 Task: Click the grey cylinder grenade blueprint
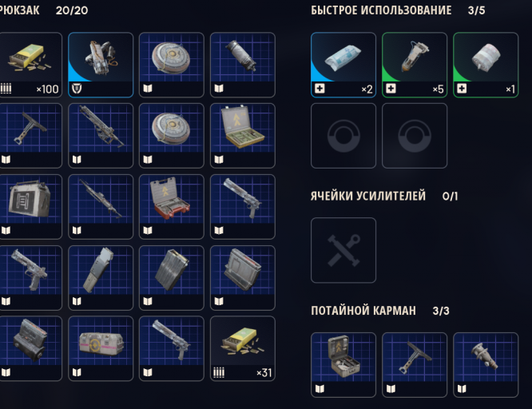coord(243,65)
